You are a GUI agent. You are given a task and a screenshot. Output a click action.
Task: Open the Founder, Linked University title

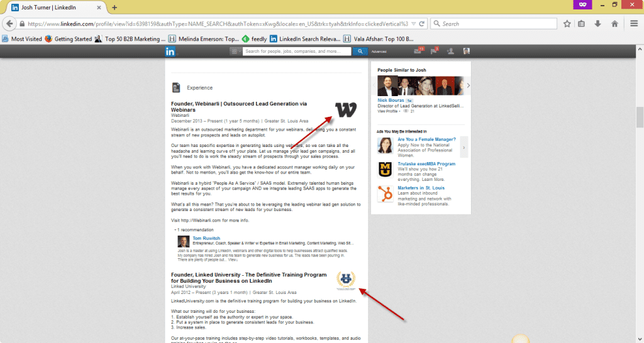pos(249,278)
